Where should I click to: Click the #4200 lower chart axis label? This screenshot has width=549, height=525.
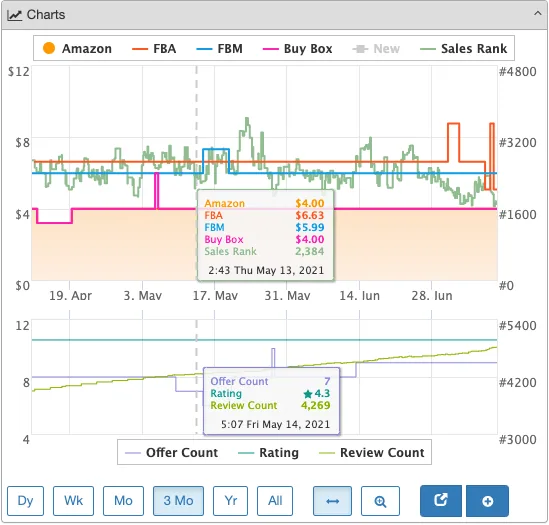pyautogui.click(x=517, y=382)
